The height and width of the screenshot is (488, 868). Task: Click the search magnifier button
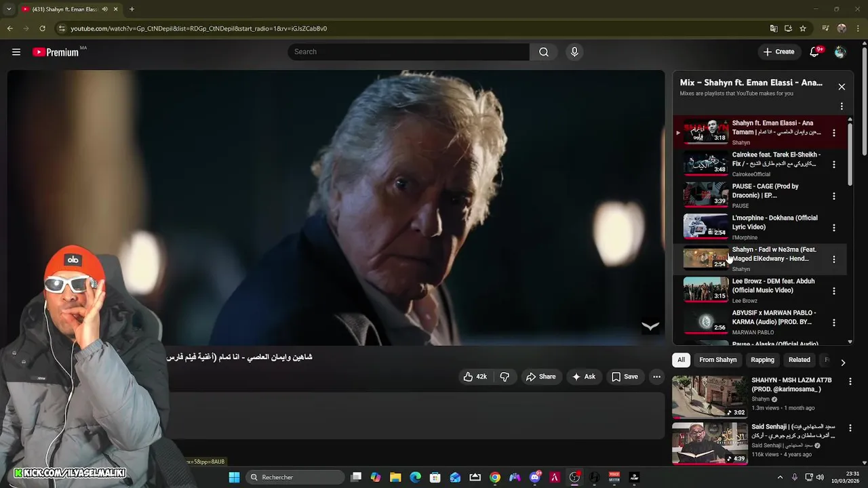coord(544,52)
